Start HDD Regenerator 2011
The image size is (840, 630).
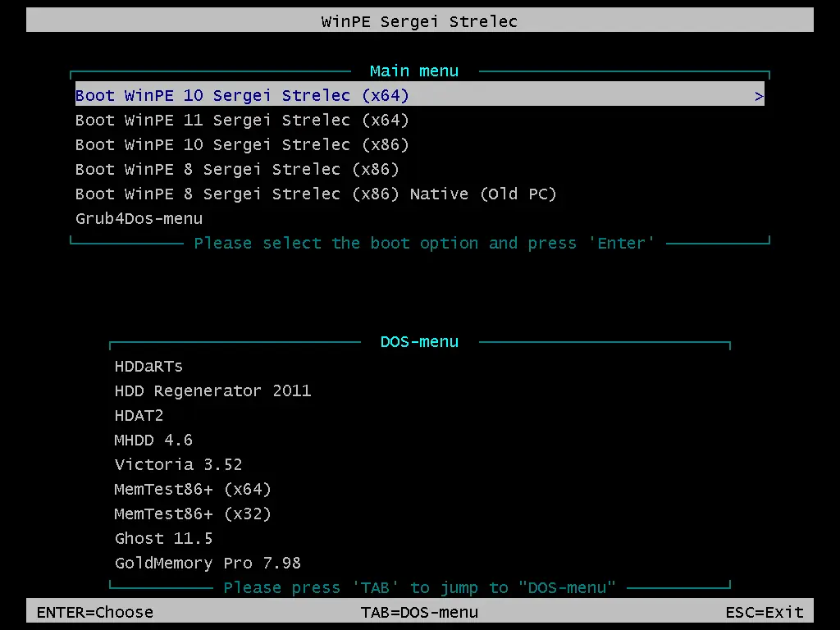pyautogui.click(x=212, y=390)
